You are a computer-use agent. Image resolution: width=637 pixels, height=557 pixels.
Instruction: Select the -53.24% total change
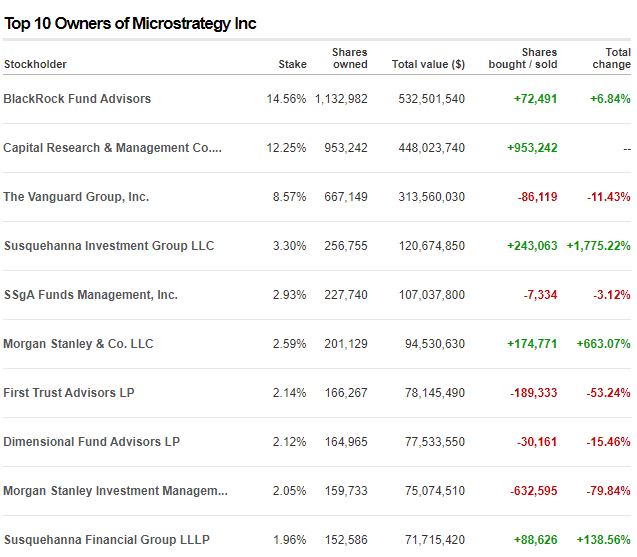pyautogui.click(x=609, y=393)
